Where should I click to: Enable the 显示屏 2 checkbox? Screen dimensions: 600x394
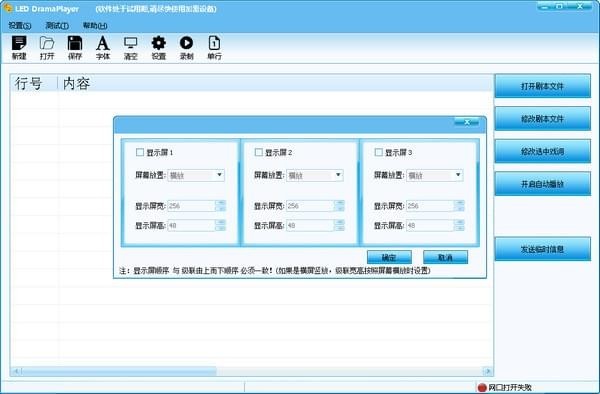click(259, 152)
